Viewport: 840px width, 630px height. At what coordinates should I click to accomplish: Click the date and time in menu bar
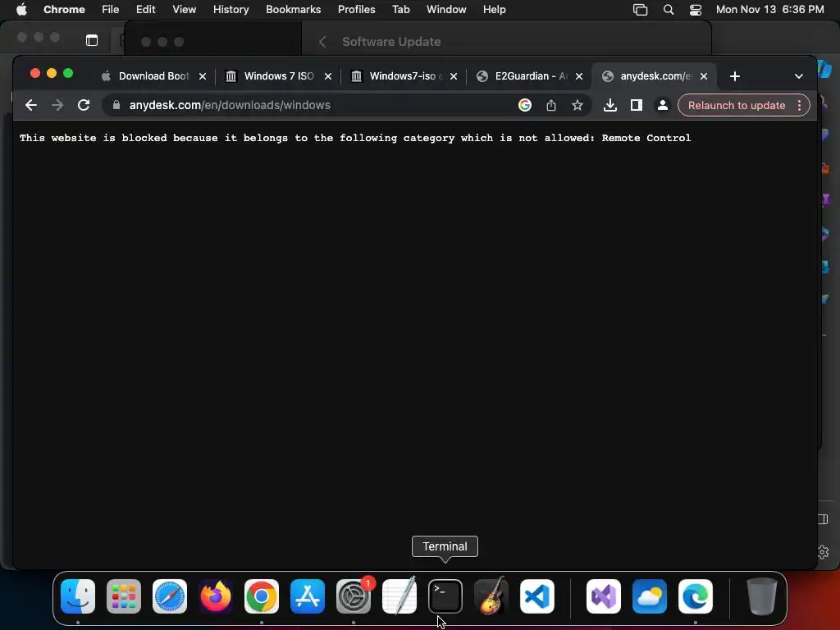(x=769, y=10)
